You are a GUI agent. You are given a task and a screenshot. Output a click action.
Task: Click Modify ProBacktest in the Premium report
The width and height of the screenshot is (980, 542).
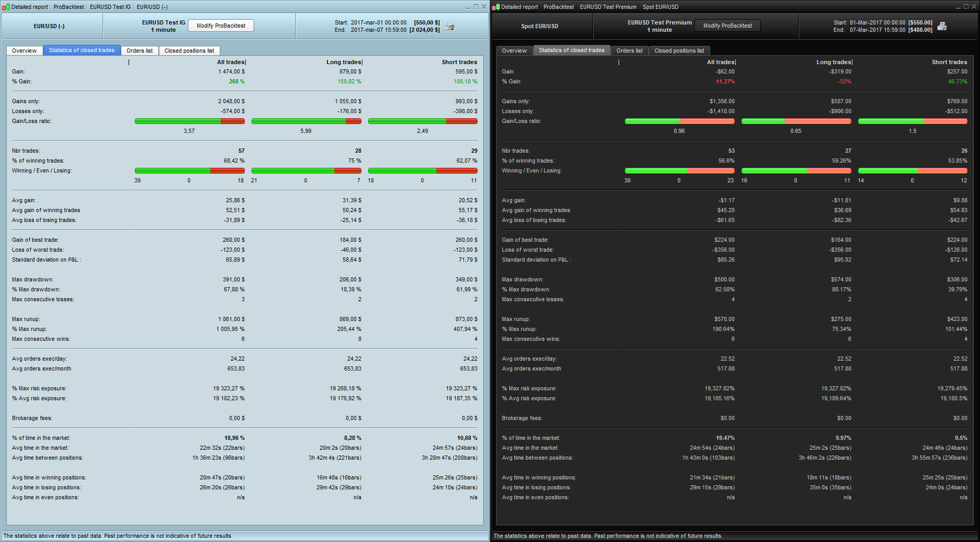pyautogui.click(x=727, y=25)
